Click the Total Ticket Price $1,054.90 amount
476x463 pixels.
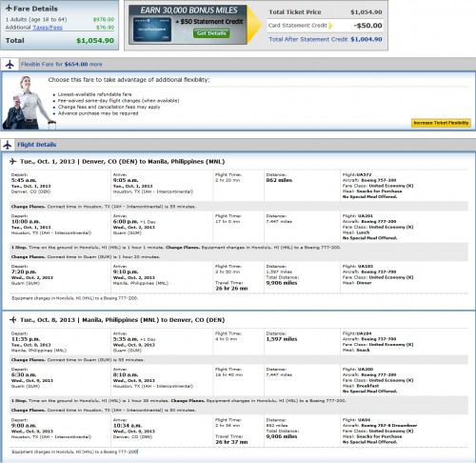click(x=367, y=12)
